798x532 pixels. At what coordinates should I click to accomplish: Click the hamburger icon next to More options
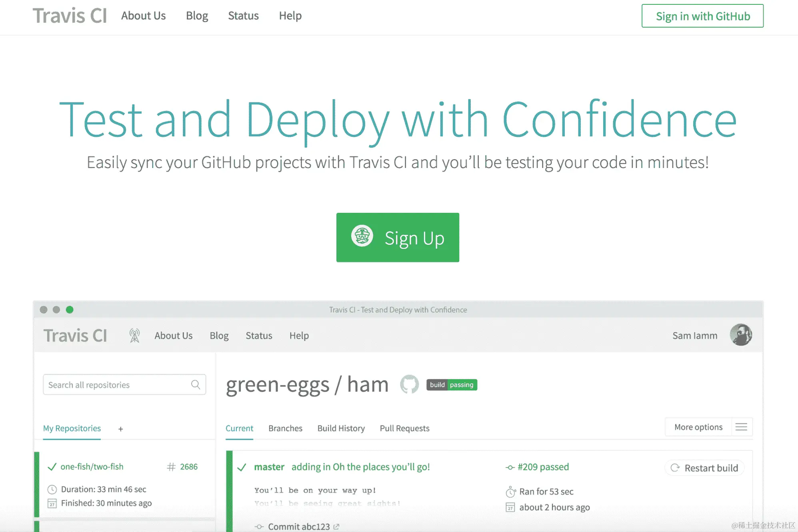pos(741,427)
